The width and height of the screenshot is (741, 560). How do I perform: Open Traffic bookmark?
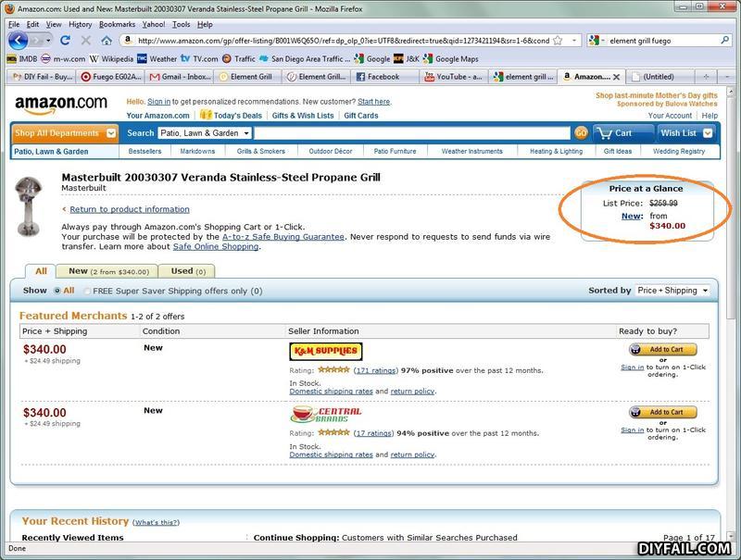(239, 58)
